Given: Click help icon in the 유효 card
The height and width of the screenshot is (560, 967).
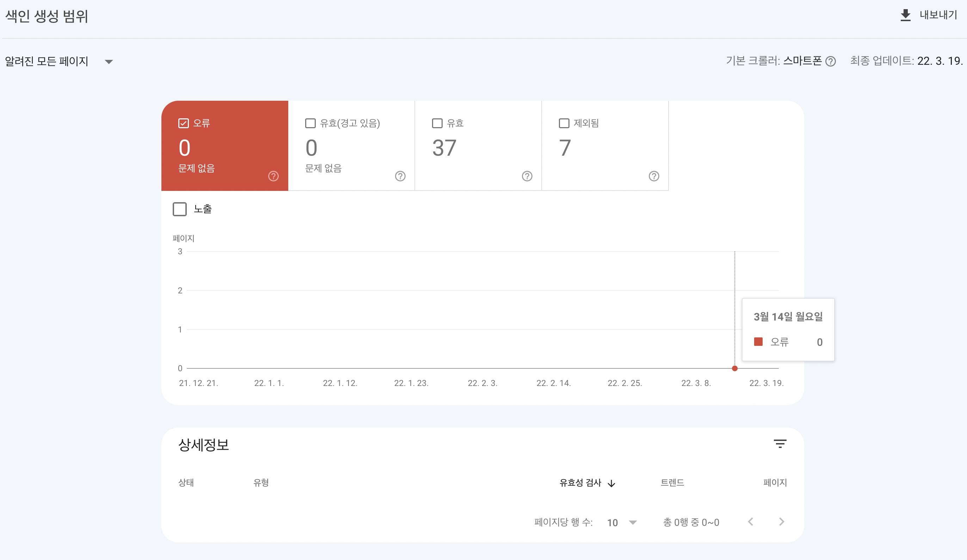Looking at the screenshot, I should 527,176.
